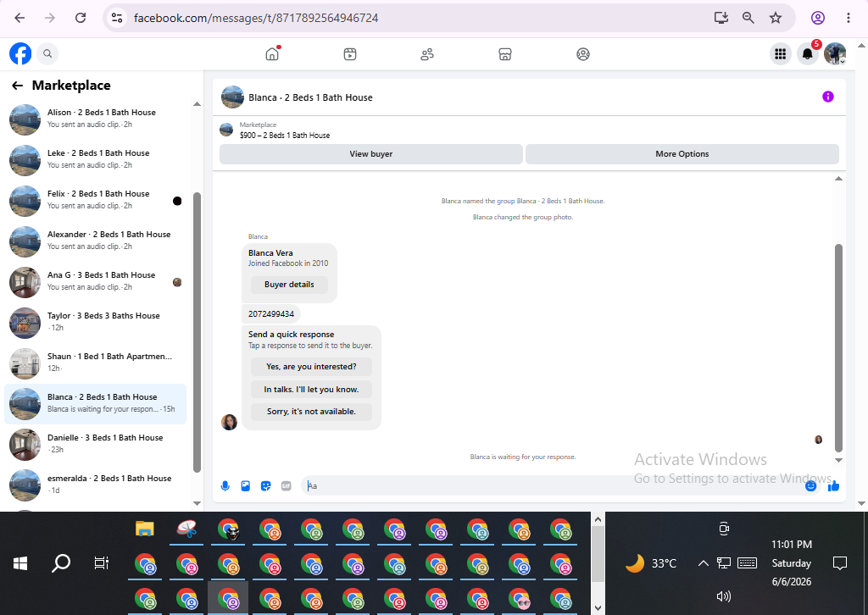Choose a sticker icon
Screen dimensions: 868x615
(265, 486)
